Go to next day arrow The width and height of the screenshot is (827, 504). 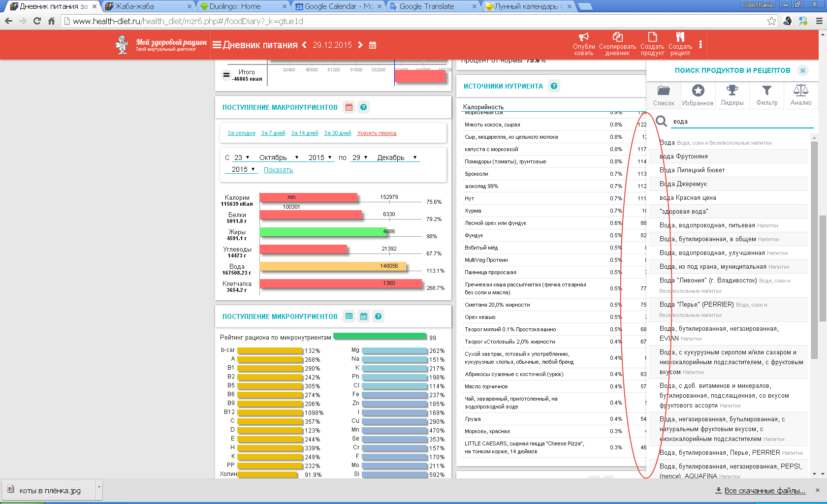[360, 45]
